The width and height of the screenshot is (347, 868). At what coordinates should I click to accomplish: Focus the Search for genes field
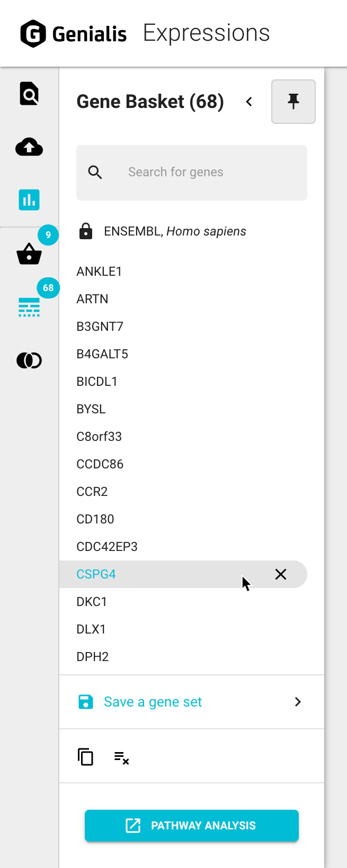[x=201, y=173]
